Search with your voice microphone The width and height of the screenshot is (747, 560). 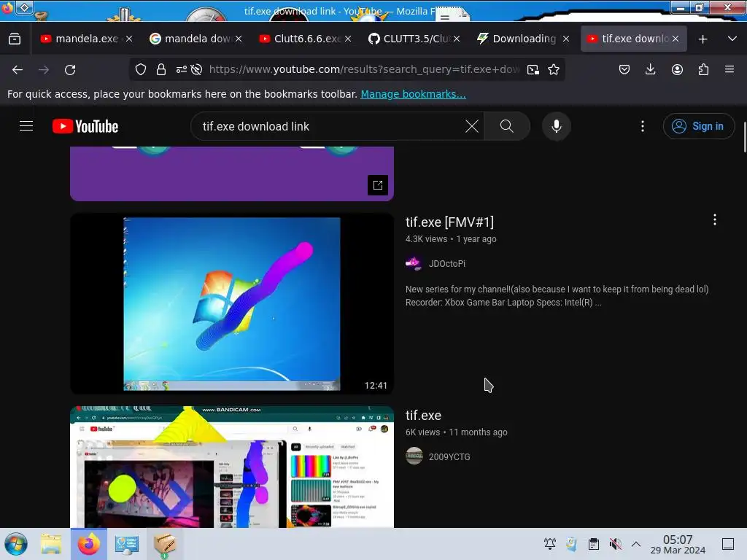(x=557, y=126)
